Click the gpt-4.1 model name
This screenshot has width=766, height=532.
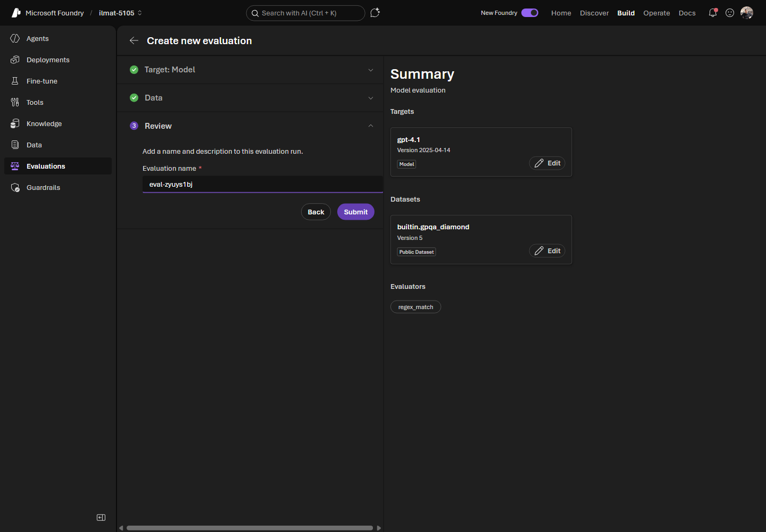409,139
